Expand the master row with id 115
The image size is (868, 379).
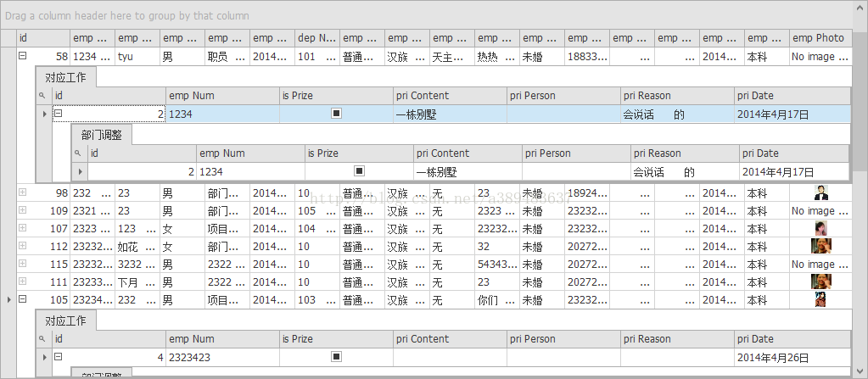[x=23, y=263]
